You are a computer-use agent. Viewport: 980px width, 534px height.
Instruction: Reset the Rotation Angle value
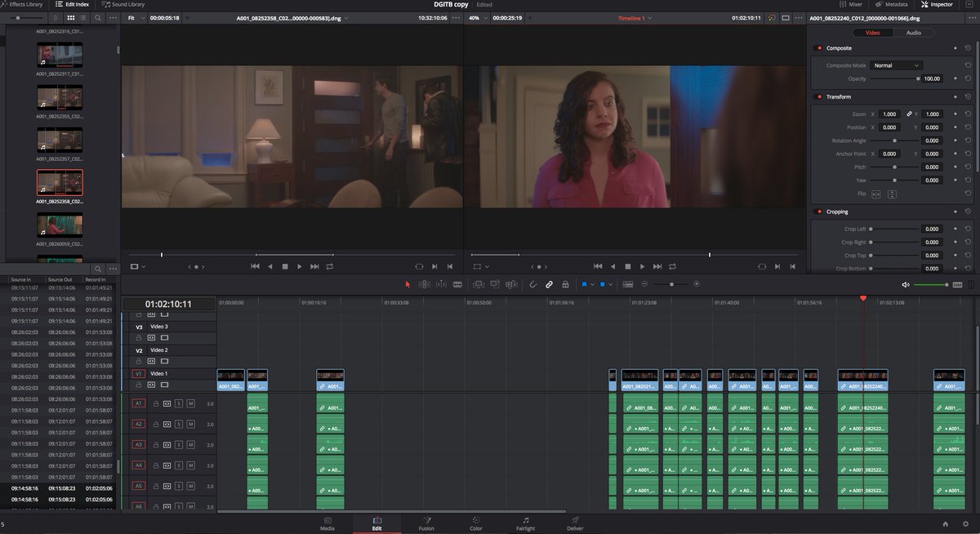coord(968,140)
